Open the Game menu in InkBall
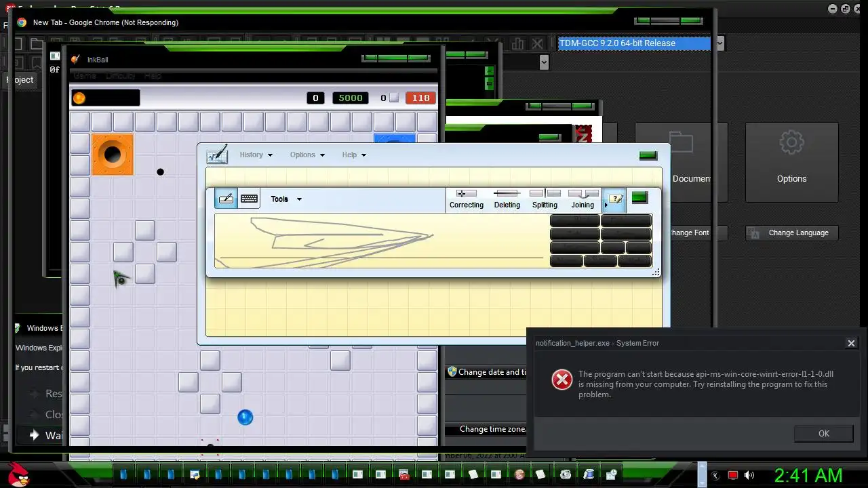The image size is (868, 488). 85,76
